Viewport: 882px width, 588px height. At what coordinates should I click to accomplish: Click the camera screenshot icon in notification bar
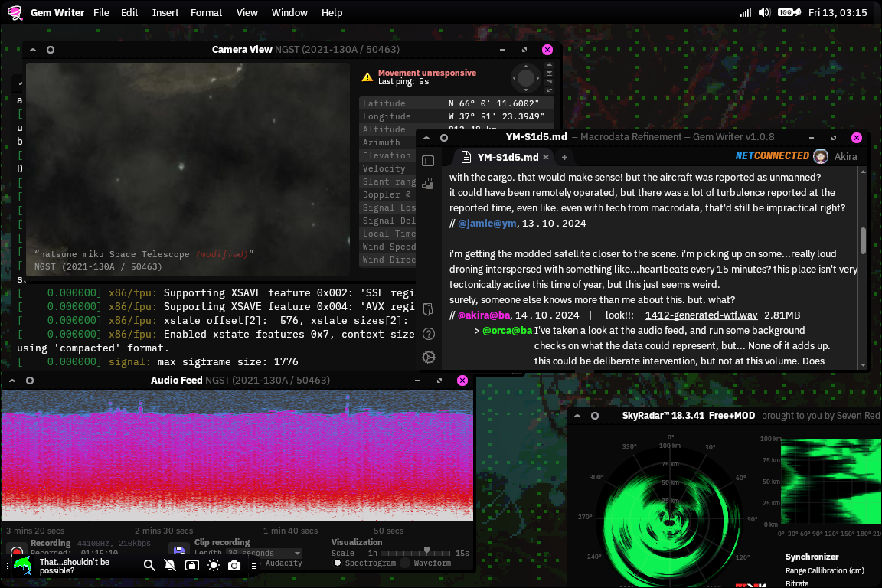click(x=234, y=566)
